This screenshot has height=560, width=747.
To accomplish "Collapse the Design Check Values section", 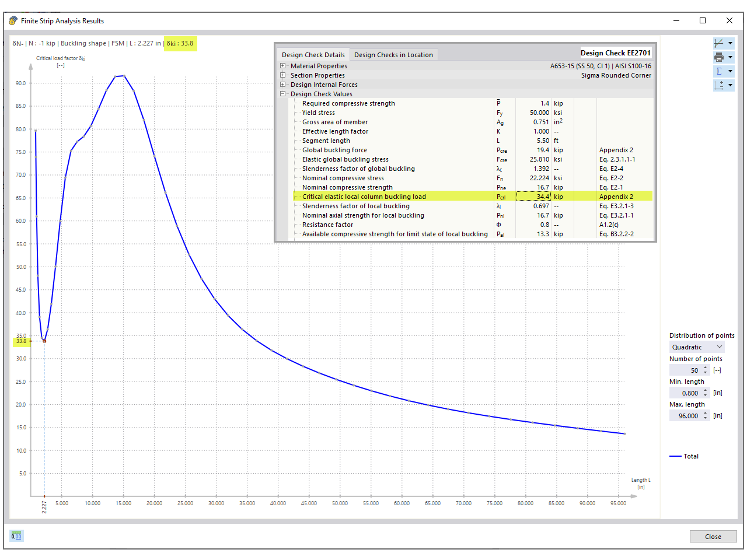I will (282, 94).
